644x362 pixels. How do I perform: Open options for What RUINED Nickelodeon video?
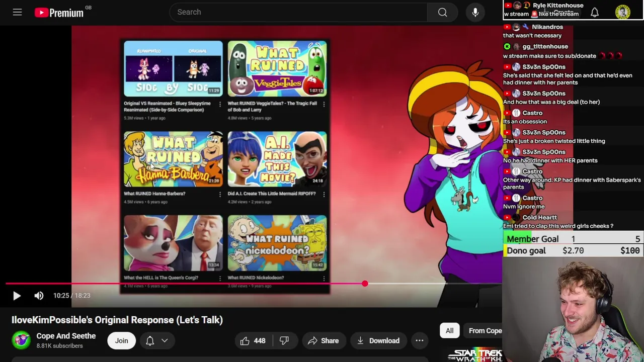click(x=324, y=278)
